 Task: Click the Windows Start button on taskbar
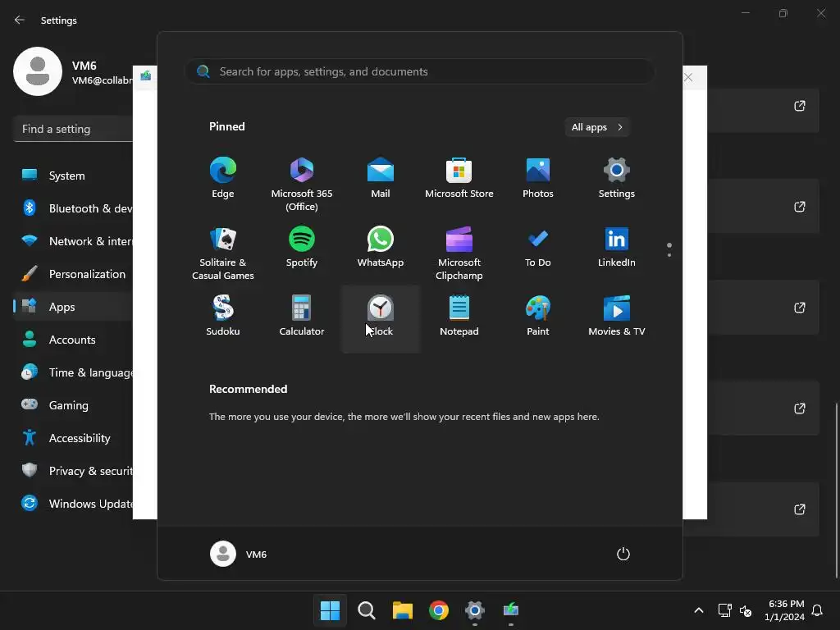coord(330,610)
